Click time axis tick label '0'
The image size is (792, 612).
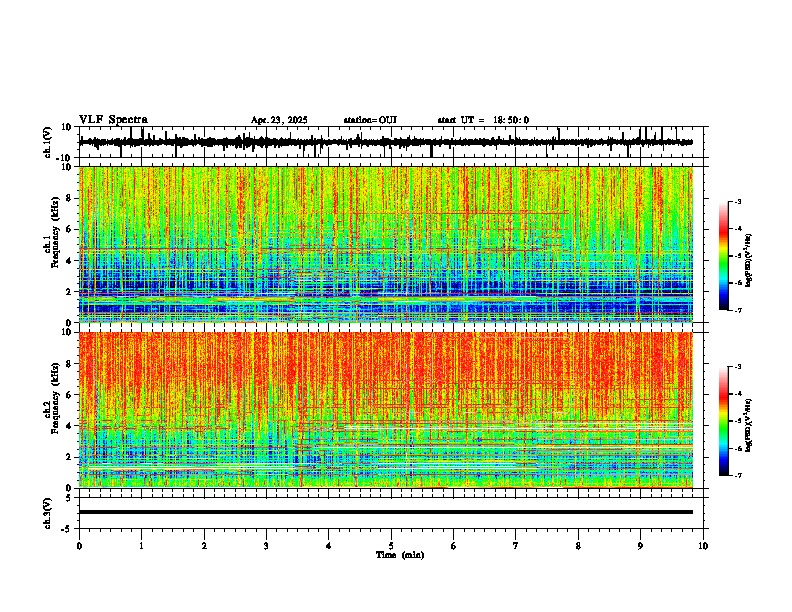click(79, 546)
